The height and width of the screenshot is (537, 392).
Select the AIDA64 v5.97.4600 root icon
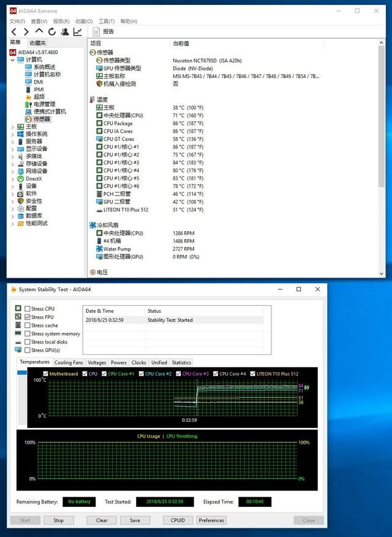point(13,52)
